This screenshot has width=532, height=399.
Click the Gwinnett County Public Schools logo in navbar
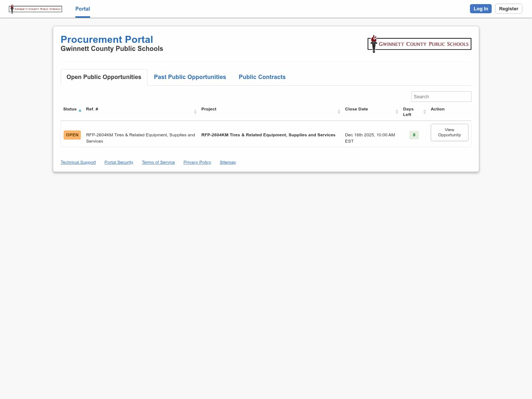35,8
